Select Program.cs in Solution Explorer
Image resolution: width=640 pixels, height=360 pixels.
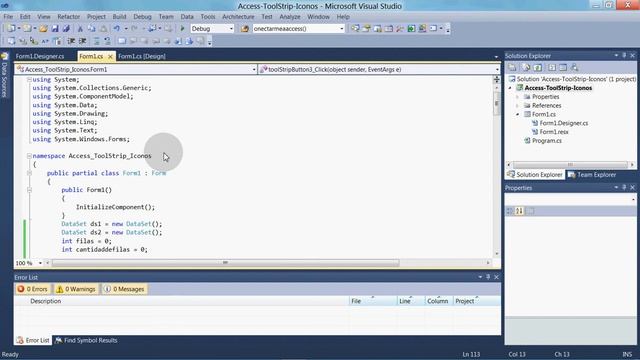coord(547,140)
